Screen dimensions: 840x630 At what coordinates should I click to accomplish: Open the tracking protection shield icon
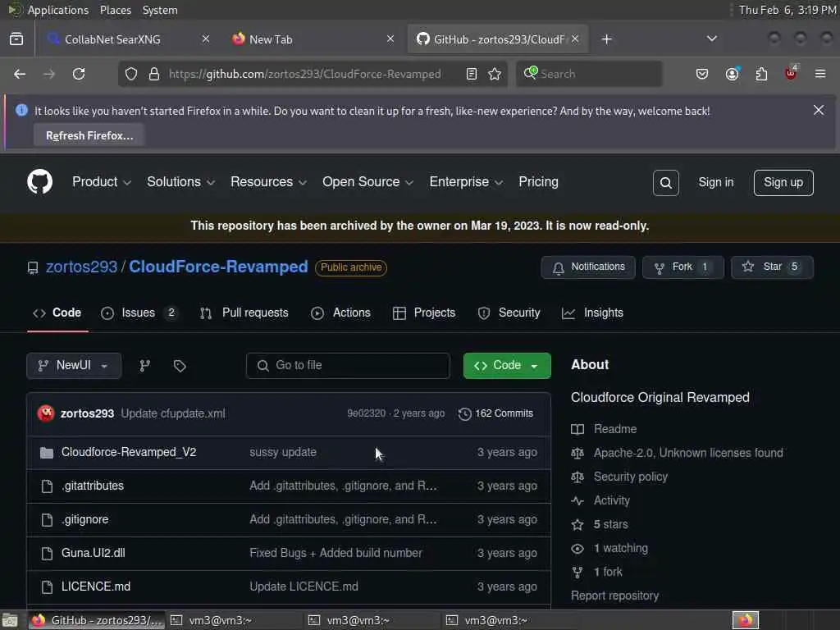[131, 74]
